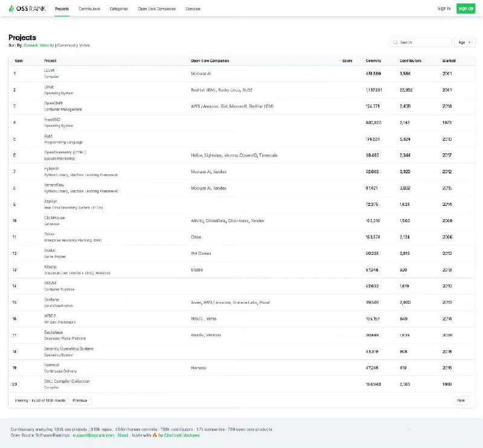Image resolution: width=483 pixels, height=448 pixels.
Task: Open the Categories tab
Action: pyautogui.click(x=118, y=9)
